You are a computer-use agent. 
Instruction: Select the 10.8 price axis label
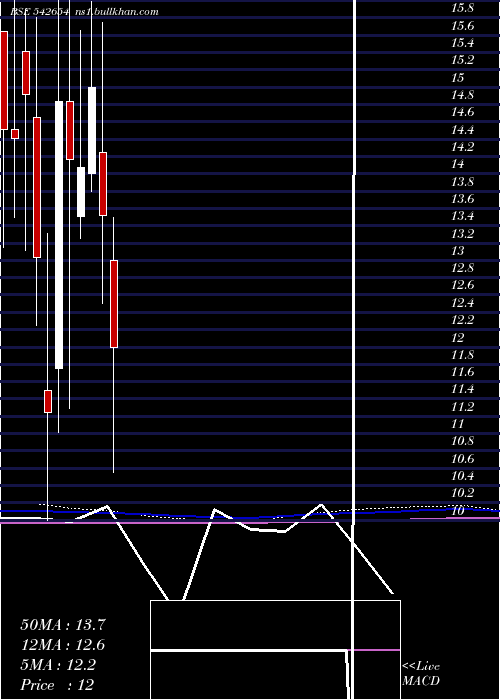point(462,441)
